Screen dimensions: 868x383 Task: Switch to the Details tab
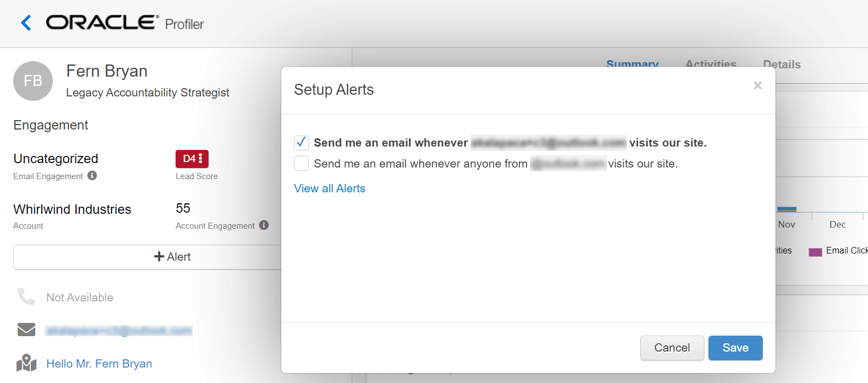pos(782,64)
